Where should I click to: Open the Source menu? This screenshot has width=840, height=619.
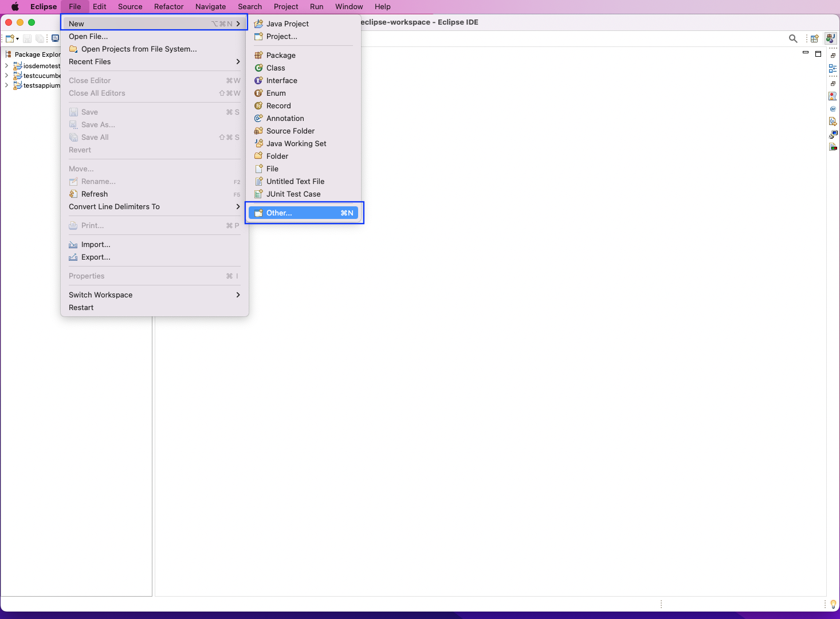(x=130, y=6)
